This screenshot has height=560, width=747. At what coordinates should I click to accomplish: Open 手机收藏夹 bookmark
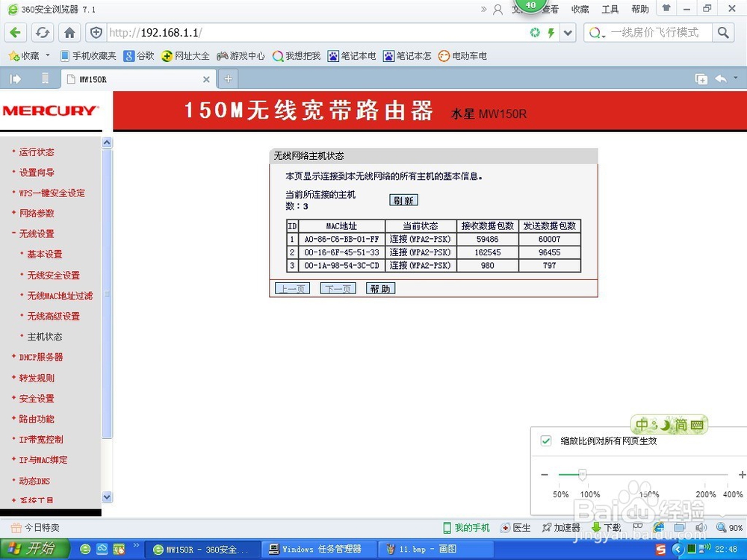(88, 56)
